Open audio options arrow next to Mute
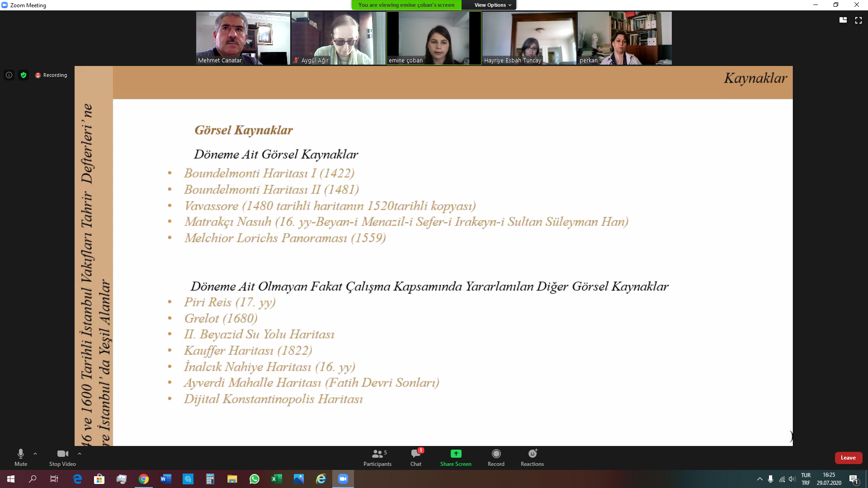This screenshot has height=488, width=868. pyautogui.click(x=35, y=454)
